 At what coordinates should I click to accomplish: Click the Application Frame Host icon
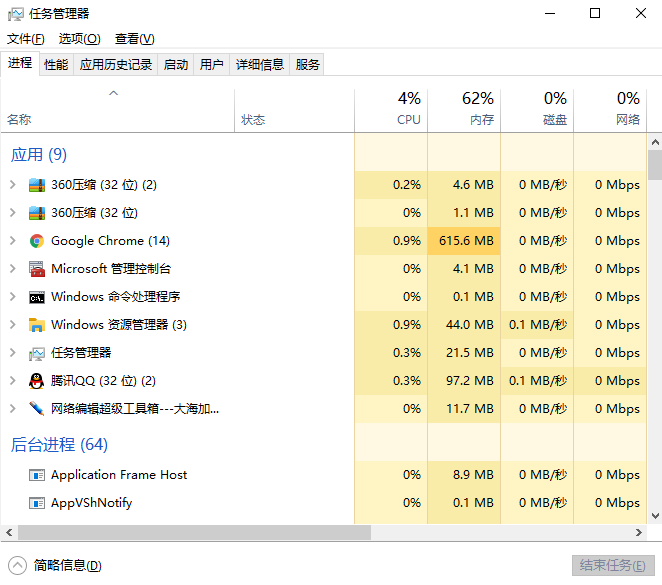[37, 475]
